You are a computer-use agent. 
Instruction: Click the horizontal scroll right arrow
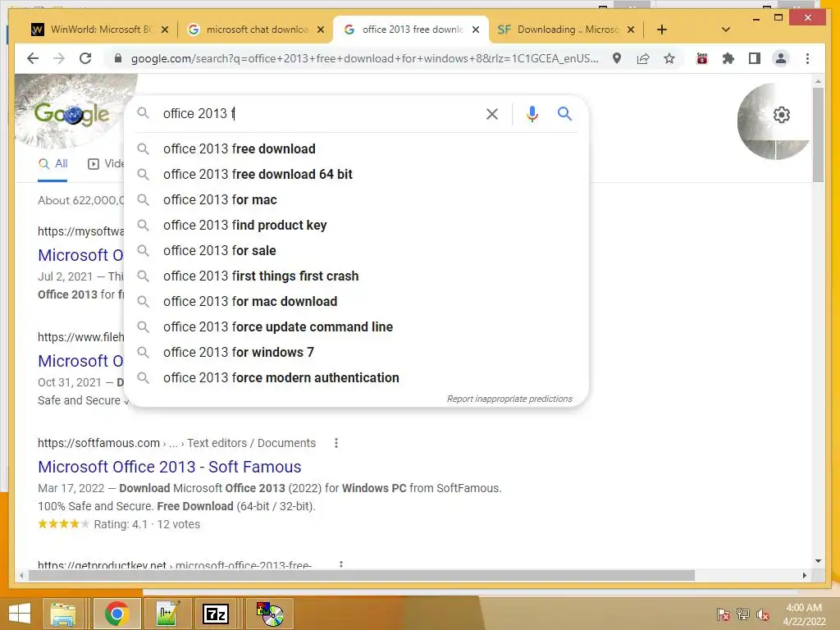804,575
